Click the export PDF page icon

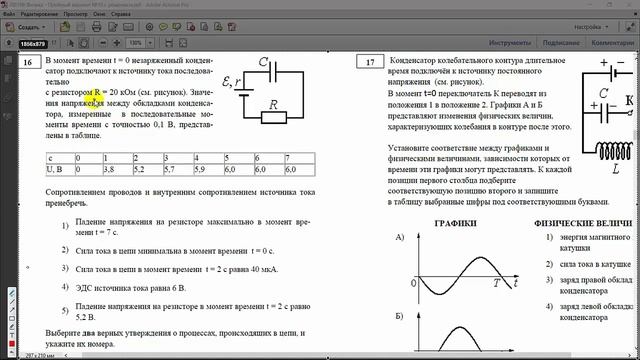[218, 27]
